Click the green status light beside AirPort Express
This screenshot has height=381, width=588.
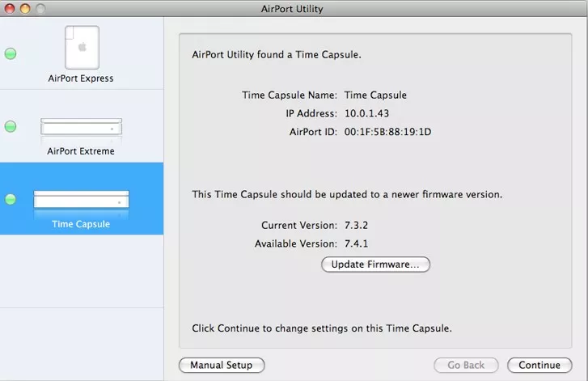point(11,53)
